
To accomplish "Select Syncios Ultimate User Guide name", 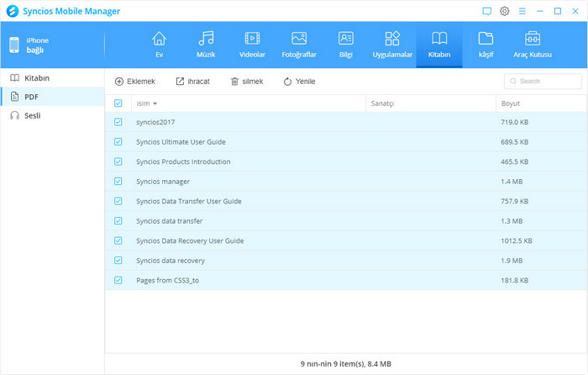I will coord(181,142).
